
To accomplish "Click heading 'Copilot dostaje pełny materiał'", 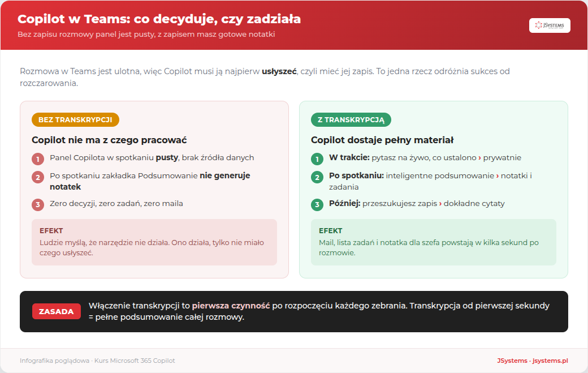I will pyautogui.click(x=382, y=140).
